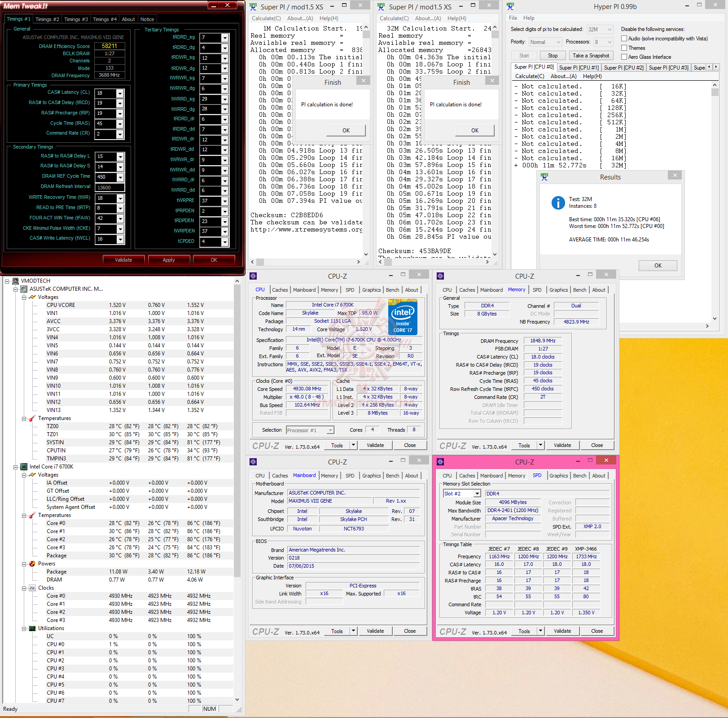
Task: Click the Hyper PI title bar icon
Action: (x=510, y=6)
